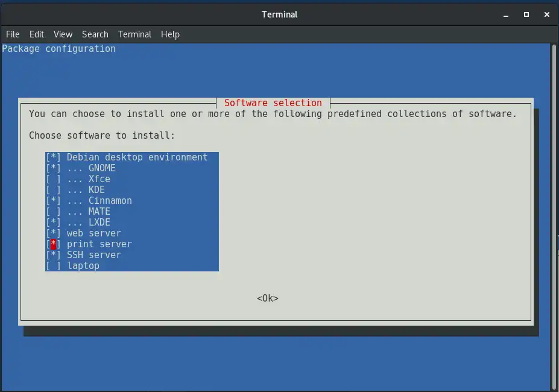Check the KDE checkbox

pyautogui.click(x=54, y=190)
